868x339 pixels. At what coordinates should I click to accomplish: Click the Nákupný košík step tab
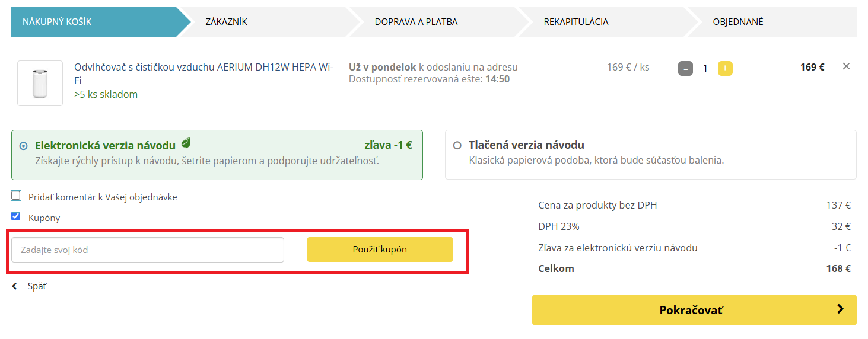[57, 22]
